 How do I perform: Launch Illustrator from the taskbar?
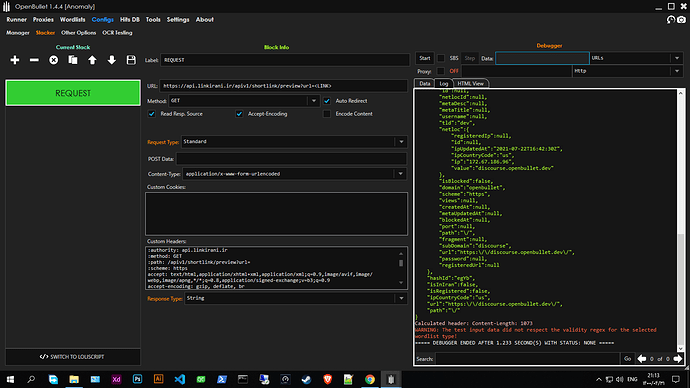click(158, 379)
